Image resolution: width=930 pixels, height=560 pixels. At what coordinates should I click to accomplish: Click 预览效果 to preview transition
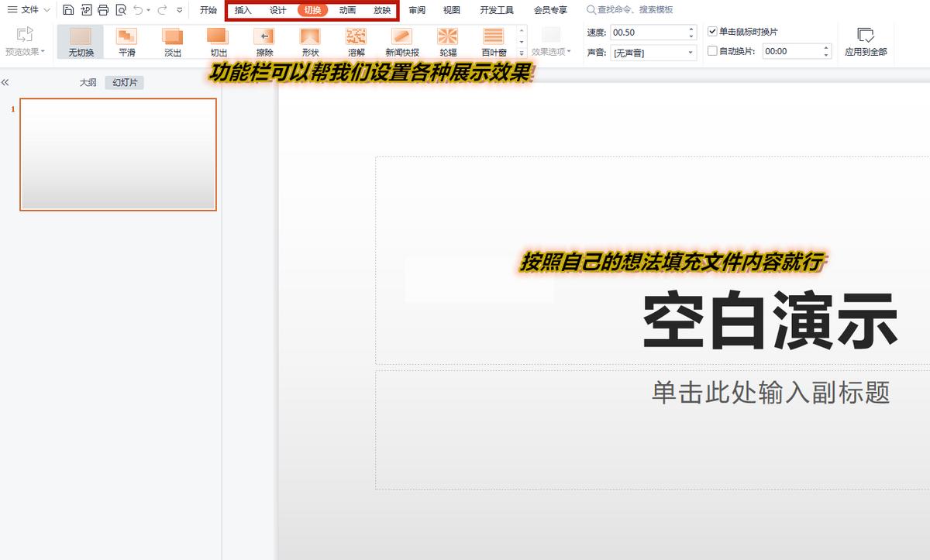(25, 42)
